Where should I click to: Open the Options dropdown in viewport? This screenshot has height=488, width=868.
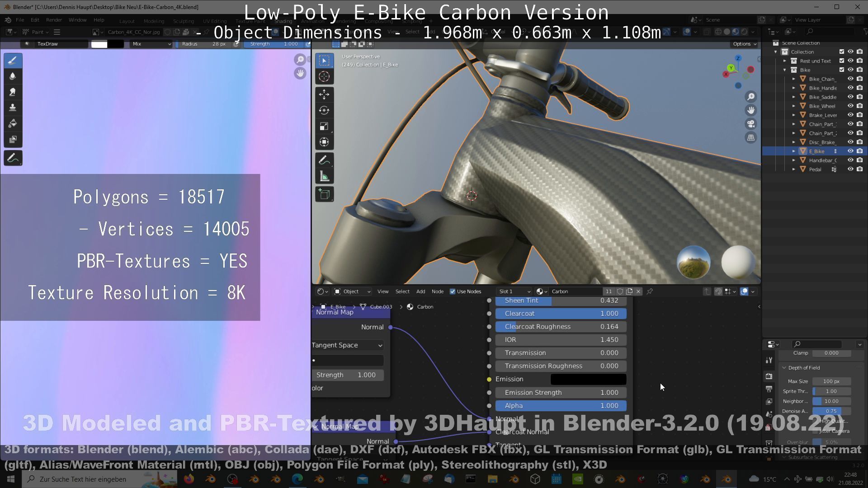tap(744, 44)
